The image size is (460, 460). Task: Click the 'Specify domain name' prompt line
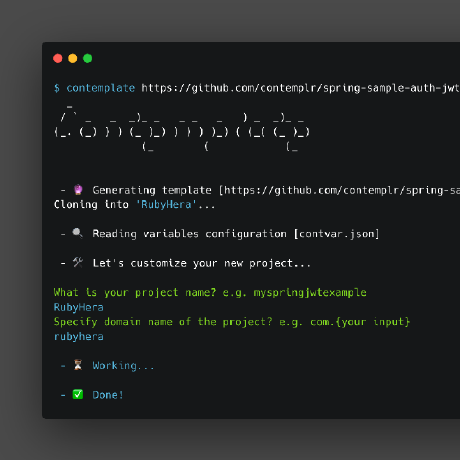tap(232, 322)
